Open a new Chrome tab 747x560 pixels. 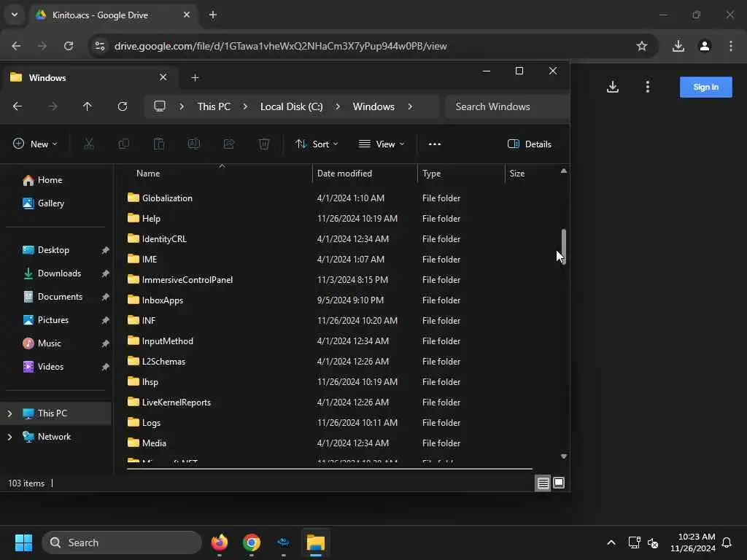click(213, 15)
